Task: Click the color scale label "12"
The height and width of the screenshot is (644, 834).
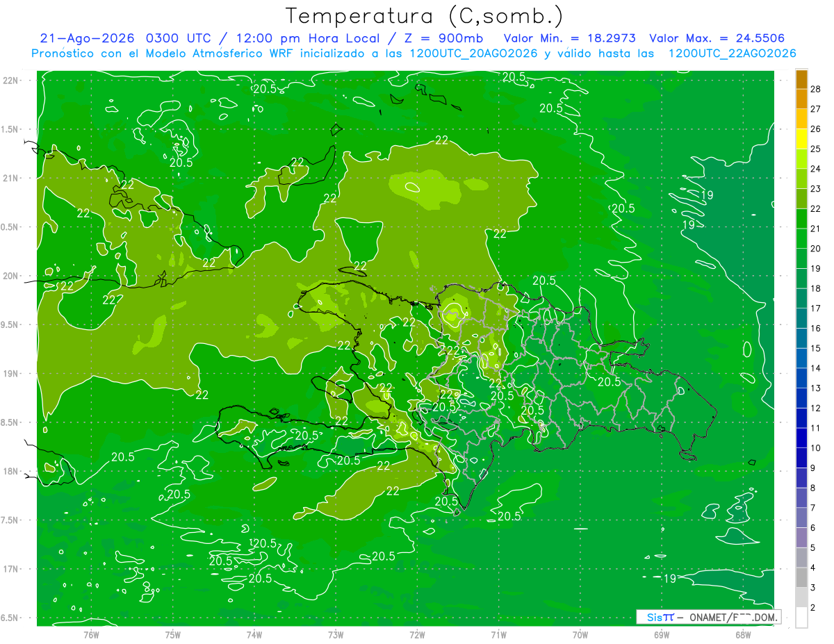Action: (815, 408)
